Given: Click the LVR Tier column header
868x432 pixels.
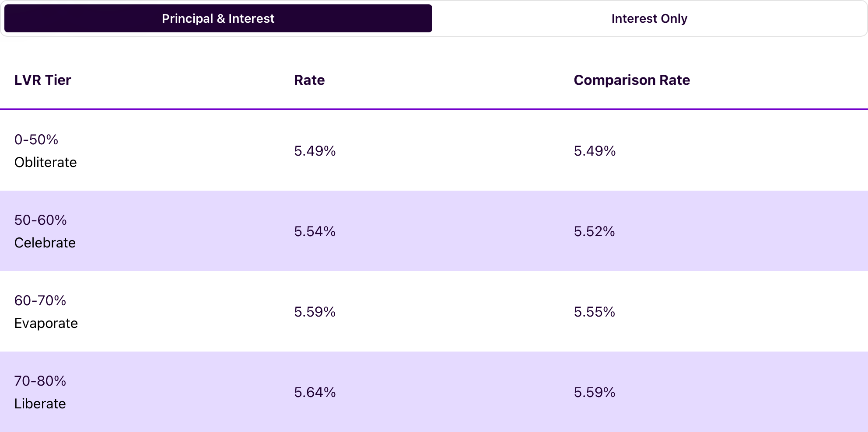Looking at the screenshot, I should tap(42, 80).
